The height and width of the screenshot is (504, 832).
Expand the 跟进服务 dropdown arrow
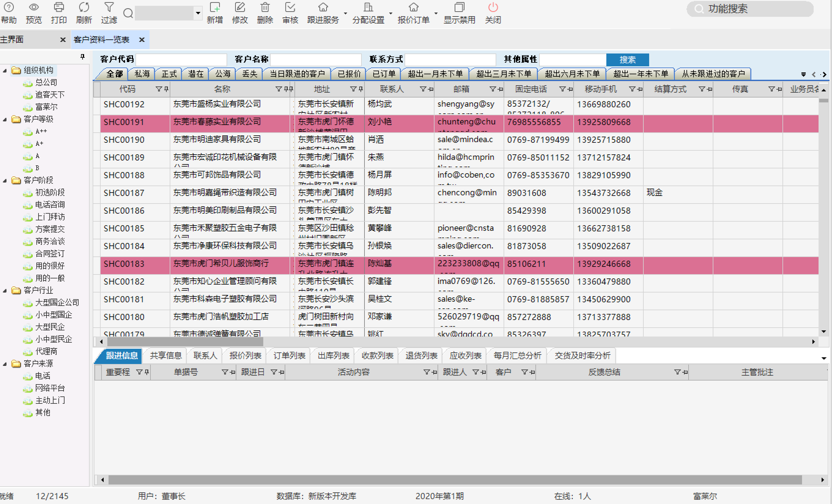(345, 13)
